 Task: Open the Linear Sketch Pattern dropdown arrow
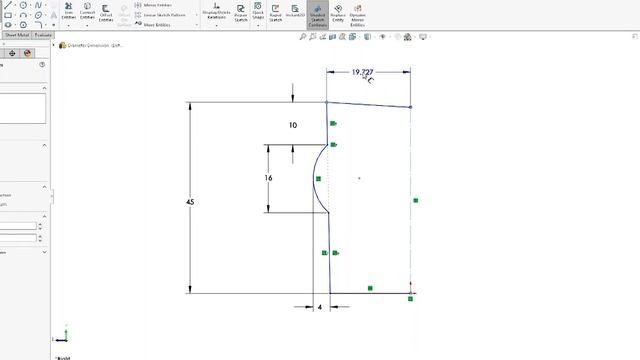click(x=196, y=15)
